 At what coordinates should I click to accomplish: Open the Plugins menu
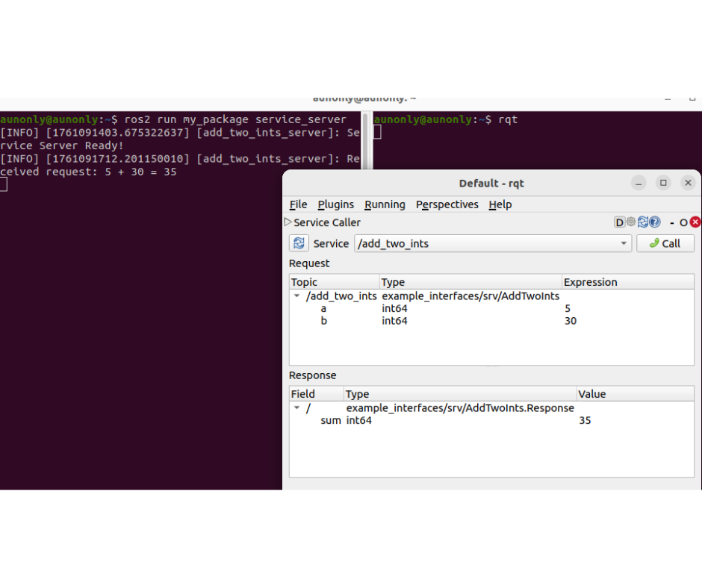point(335,204)
